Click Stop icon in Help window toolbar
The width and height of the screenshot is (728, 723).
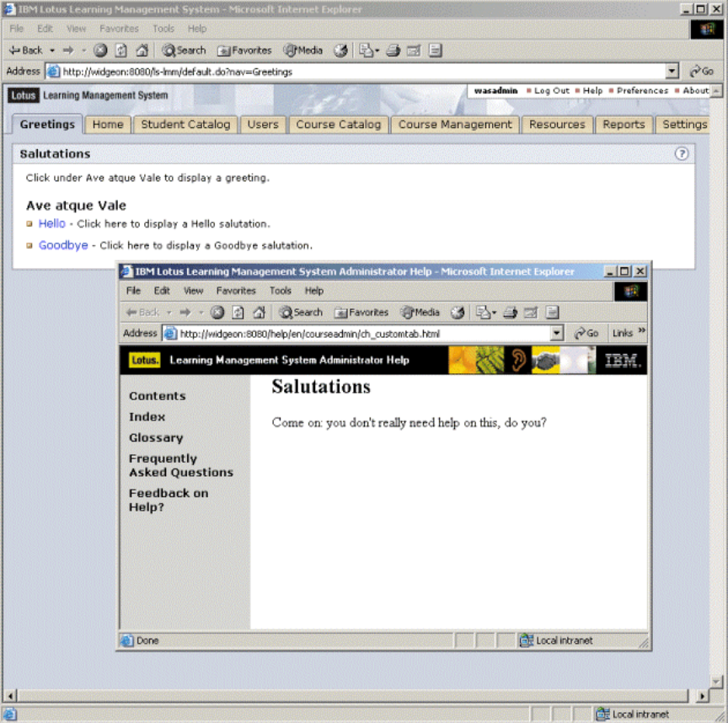click(x=217, y=313)
